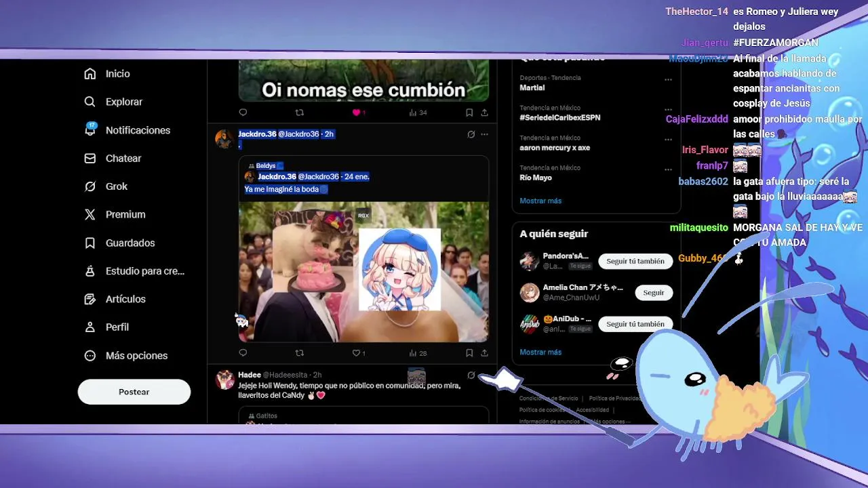The width and height of the screenshot is (868, 488).
Task: Click the Grok logo icon
Action: (x=90, y=186)
